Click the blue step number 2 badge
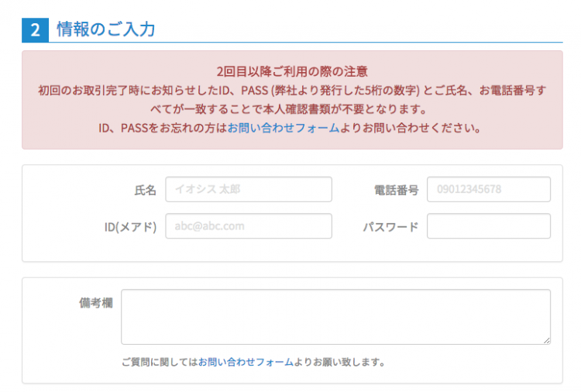Viewport: 581px width, 392px height. (35, 30)
